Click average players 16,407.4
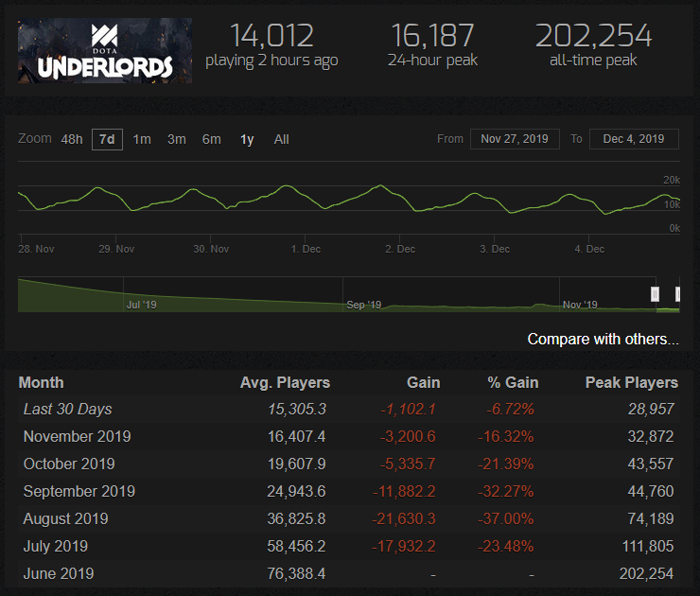This screenshot has height=596, width=700. click(296, 436)
